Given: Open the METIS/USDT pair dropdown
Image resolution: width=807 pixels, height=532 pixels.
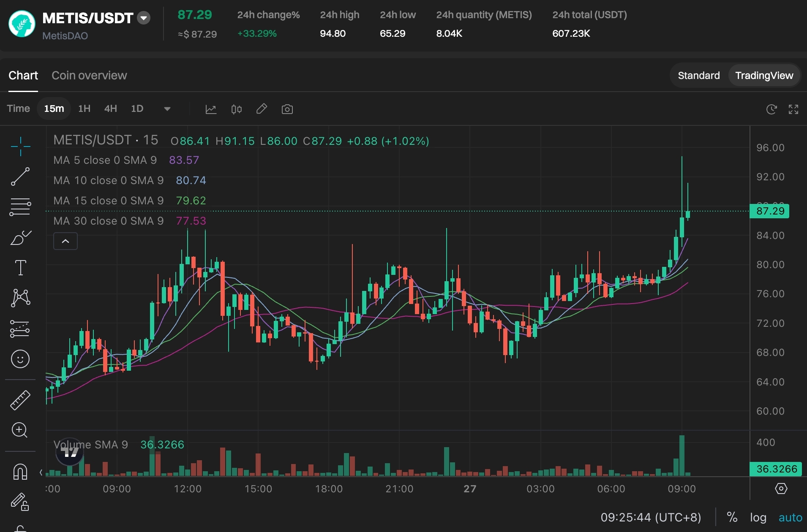Looking at the screenshot, I should point(144,18).
